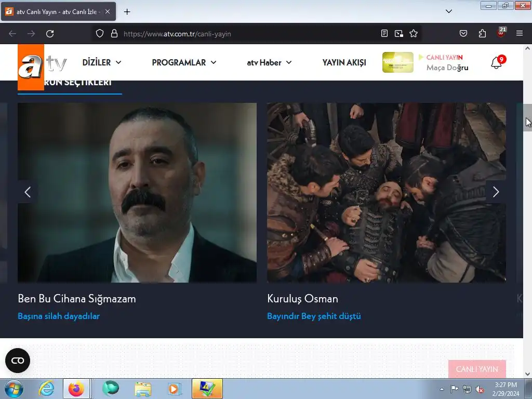Click the page scrollbar down arrow
Image resolution: width=532 pixels, height=399 pixels.
pos(527,374)
